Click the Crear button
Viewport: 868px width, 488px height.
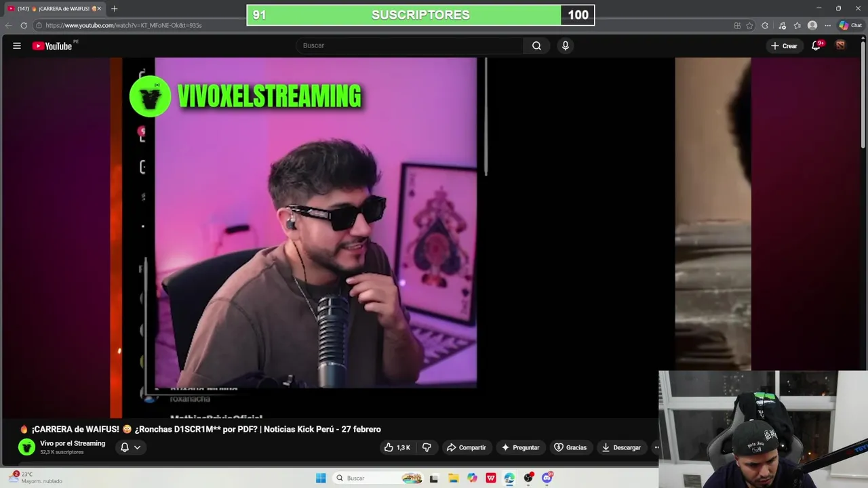784,45
